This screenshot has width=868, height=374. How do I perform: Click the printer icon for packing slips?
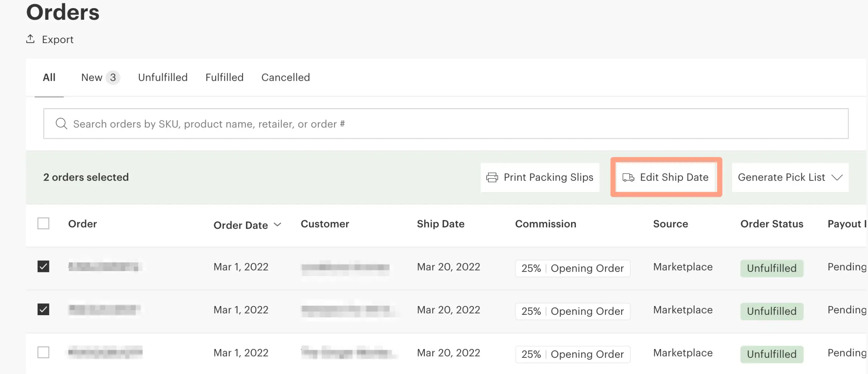click(492, 177)
